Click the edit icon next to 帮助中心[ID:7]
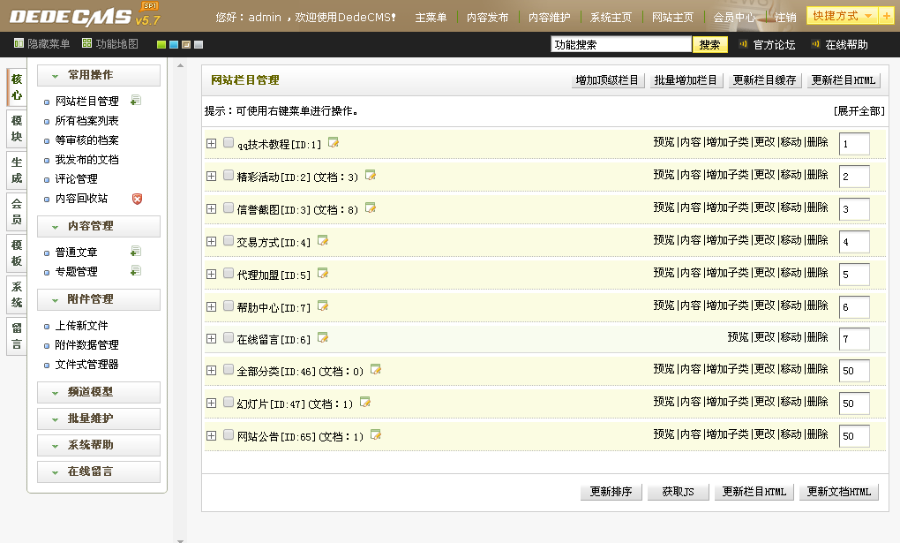The image size is (900, 543). pos(323,306)
